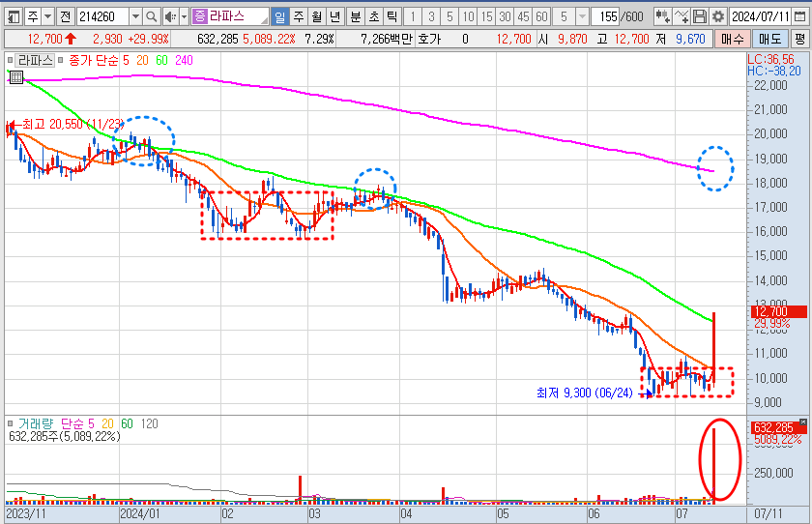
Task: Select the weekly 주 chart period
Action: (299, 17)
